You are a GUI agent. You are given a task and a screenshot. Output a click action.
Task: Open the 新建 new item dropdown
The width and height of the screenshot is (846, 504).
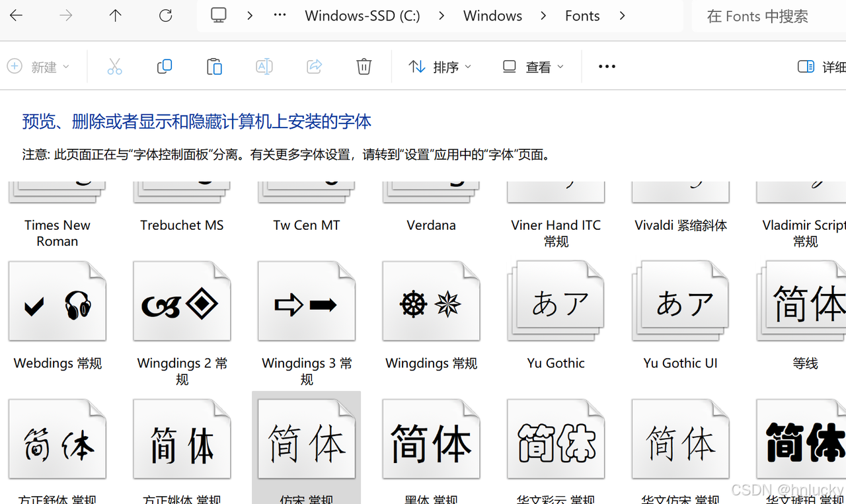click(x=38, y=66)
